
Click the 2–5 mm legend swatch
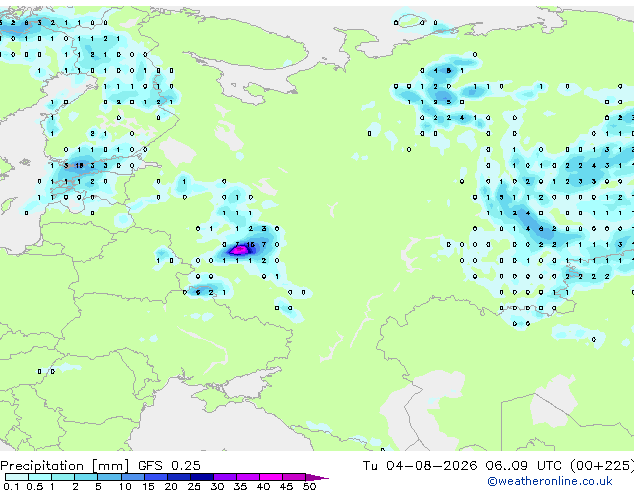click(86, 477)
